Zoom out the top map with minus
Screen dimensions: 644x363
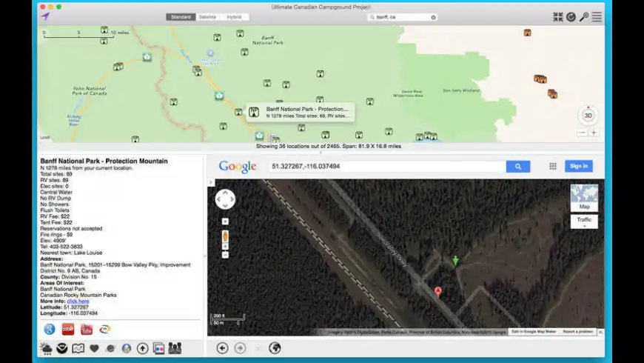(582, 133)
